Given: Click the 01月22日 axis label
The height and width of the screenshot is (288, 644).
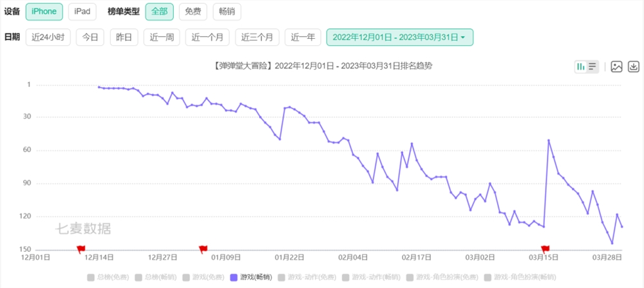Looking at the screenshot, I should click(290, 258).
